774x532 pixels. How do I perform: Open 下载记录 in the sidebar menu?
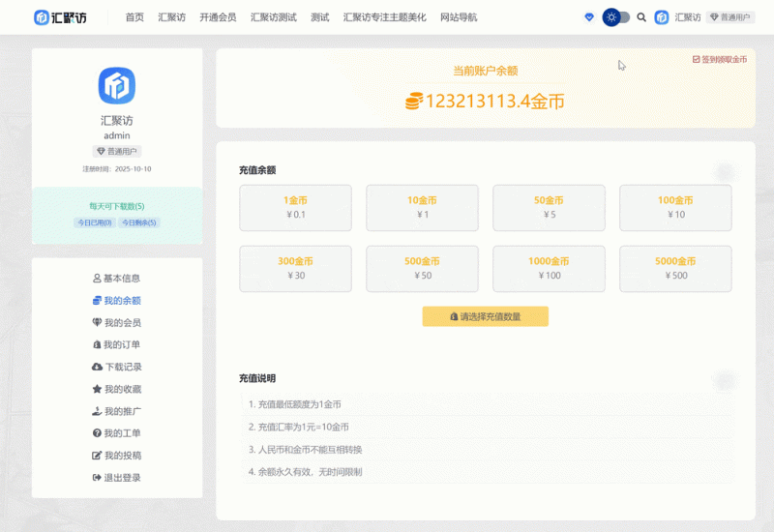pos(117,367)
